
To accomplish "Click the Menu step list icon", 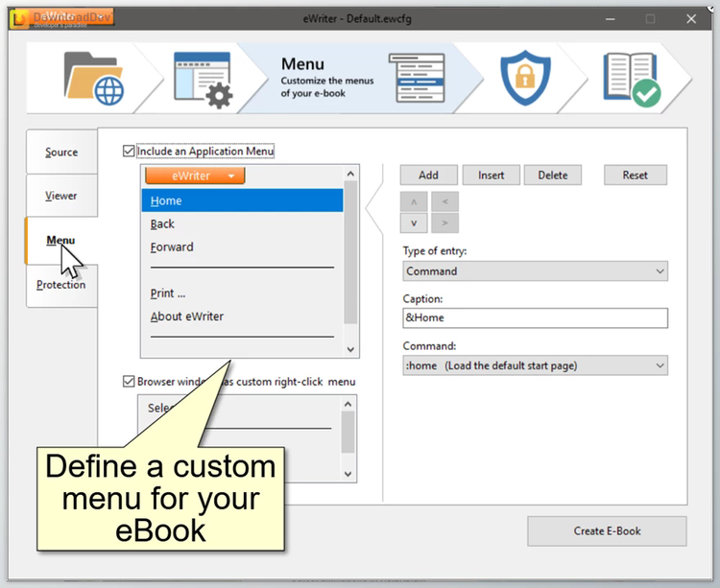I will (x=417, y=78).
